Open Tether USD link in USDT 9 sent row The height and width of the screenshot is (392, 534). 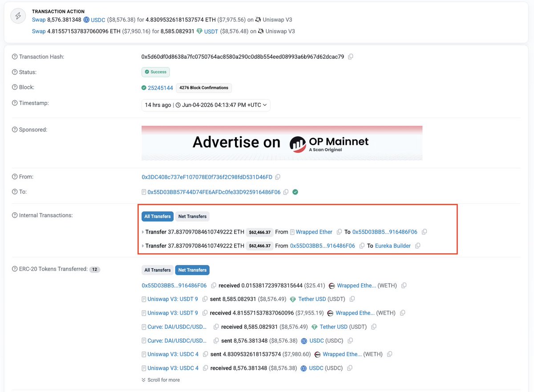312,299
